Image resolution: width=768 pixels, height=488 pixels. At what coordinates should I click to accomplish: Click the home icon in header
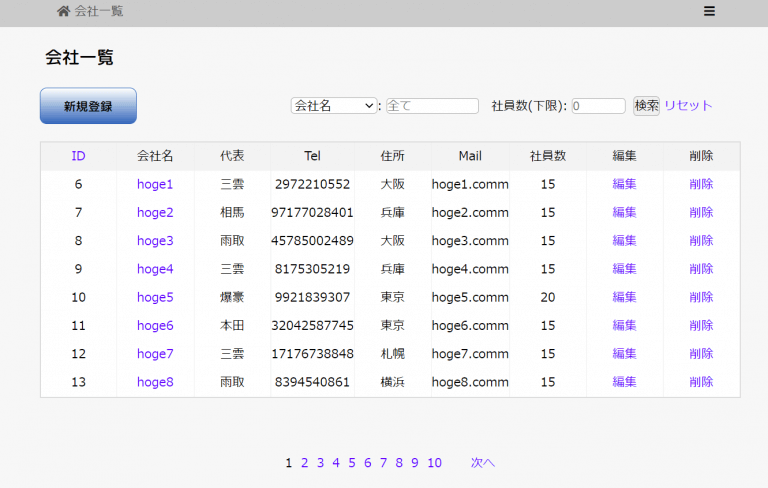63,11
